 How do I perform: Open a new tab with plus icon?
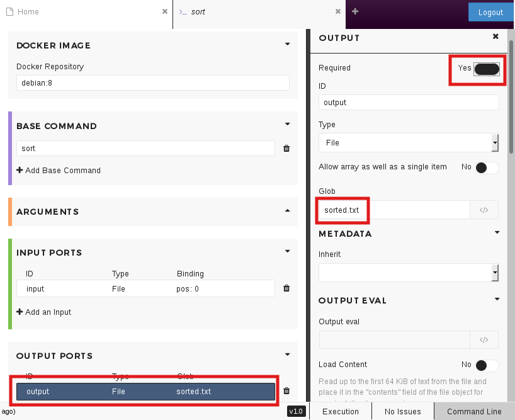pyautogui.click(x=355, y=11)
